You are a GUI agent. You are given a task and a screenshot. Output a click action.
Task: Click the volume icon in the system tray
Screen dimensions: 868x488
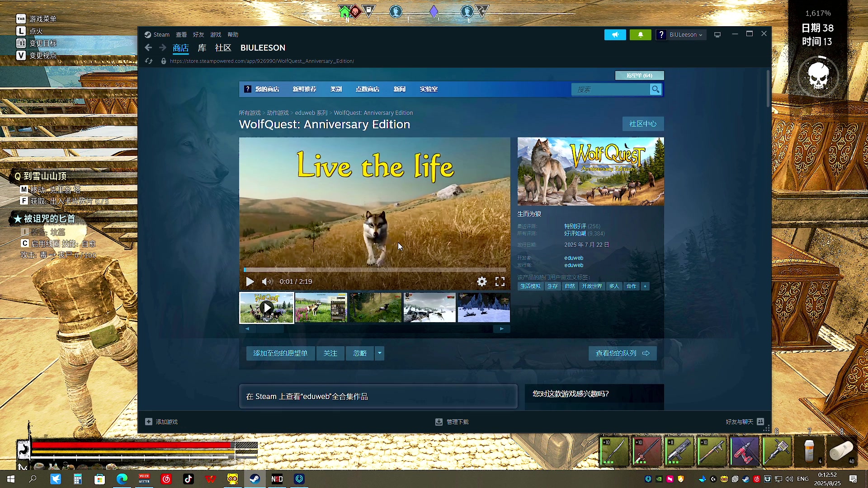click(789, 479)
